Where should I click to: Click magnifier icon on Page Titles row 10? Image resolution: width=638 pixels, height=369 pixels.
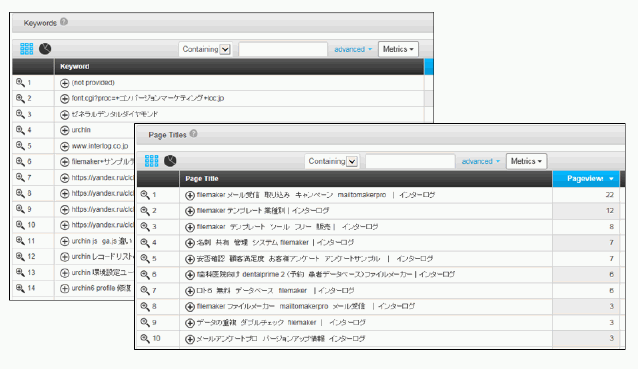145,338
